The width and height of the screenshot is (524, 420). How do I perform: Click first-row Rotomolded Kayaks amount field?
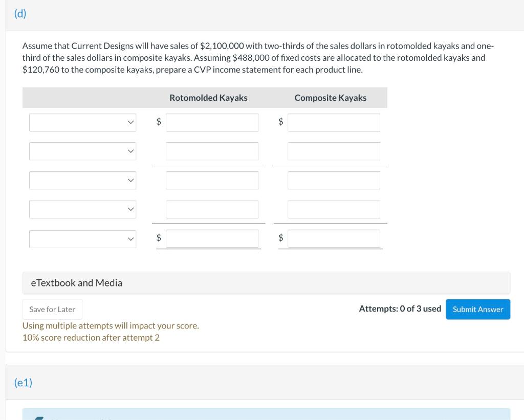tap(212, 122)
